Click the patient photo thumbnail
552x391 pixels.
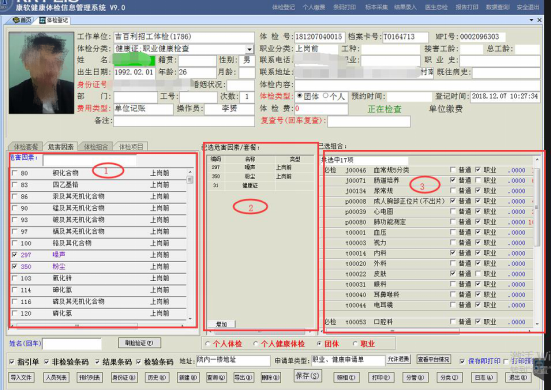[x=42, y=73]
